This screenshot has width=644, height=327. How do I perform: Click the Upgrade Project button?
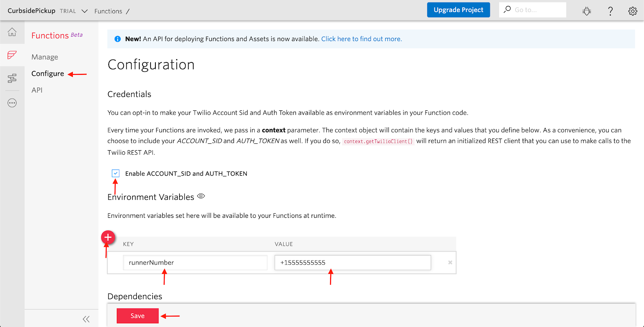pyautogui.click(x=458, y=10)
